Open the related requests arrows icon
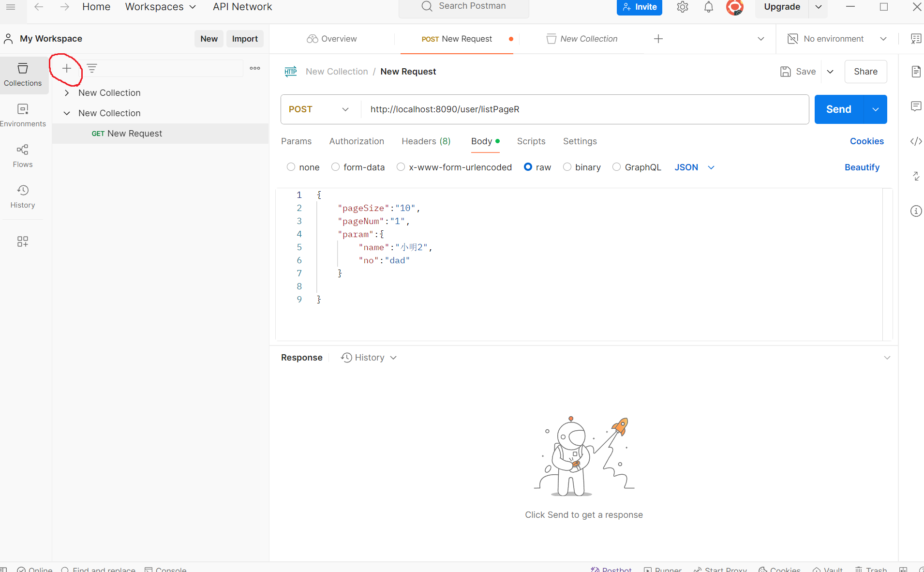The image size is (924, 572). [916, 176]
